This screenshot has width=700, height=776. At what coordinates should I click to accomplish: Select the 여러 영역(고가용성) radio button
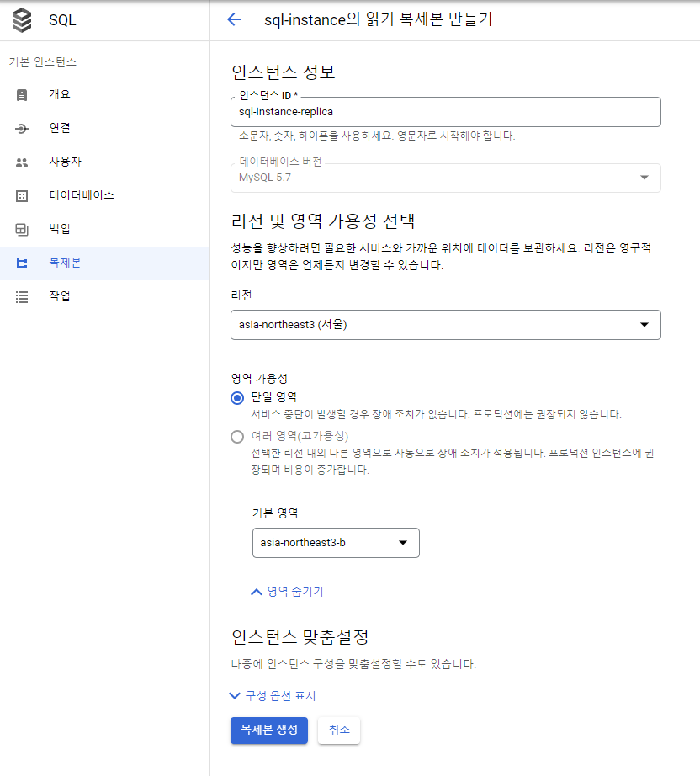coord(237,437)
